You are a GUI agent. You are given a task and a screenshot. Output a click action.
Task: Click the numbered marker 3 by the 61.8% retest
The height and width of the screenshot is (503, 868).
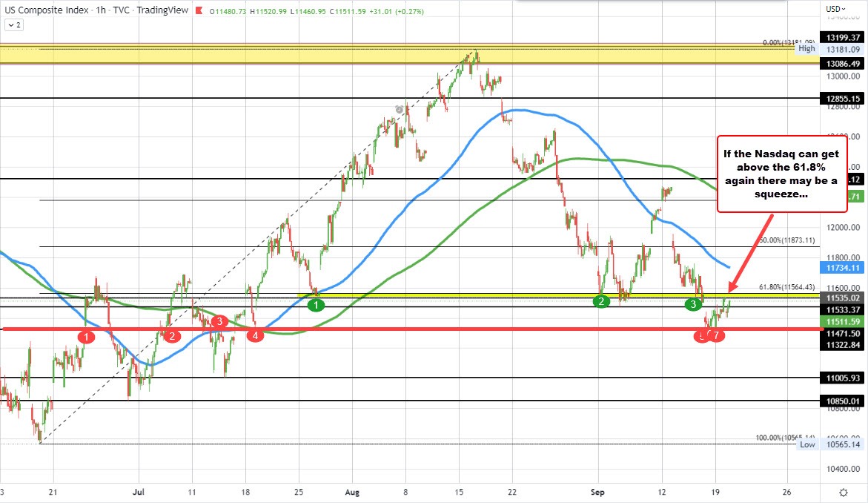(692, 304)
